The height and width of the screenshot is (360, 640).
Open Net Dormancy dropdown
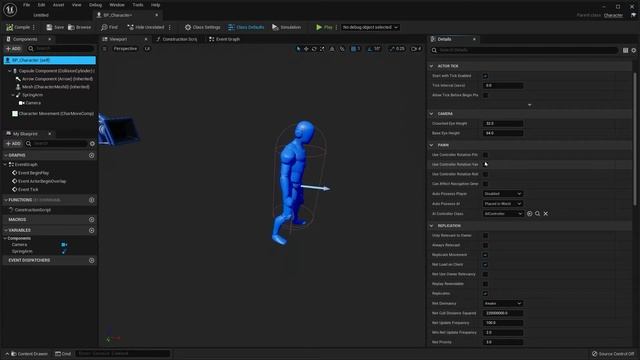[502, 303]
